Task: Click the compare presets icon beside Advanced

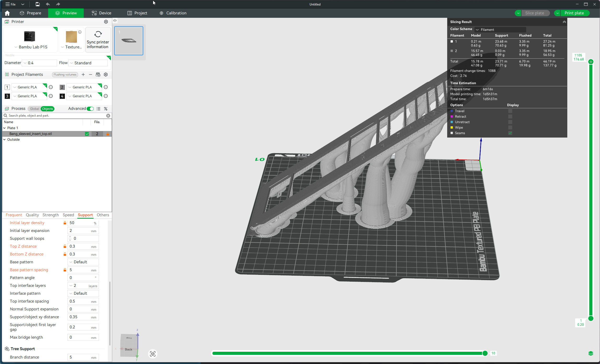Action: 106,109
